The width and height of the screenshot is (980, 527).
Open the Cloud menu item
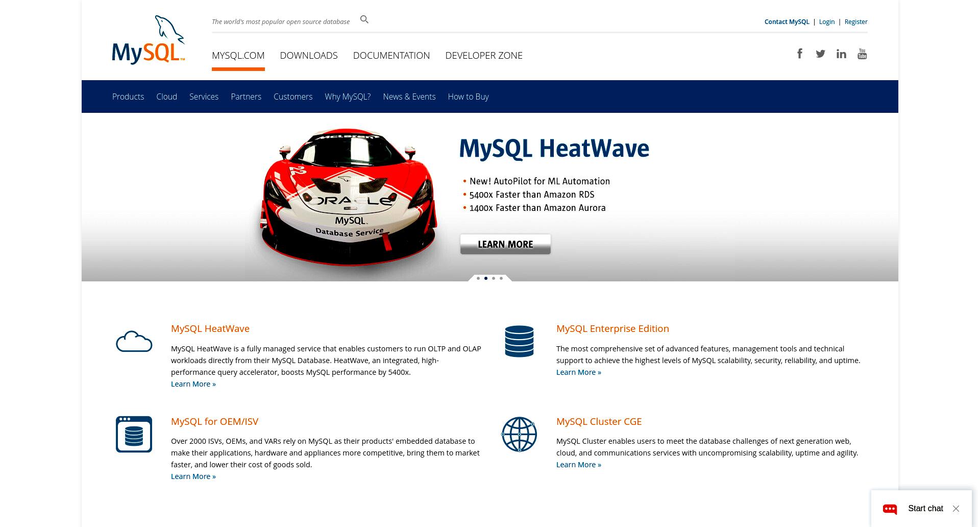tap(167, 97)
